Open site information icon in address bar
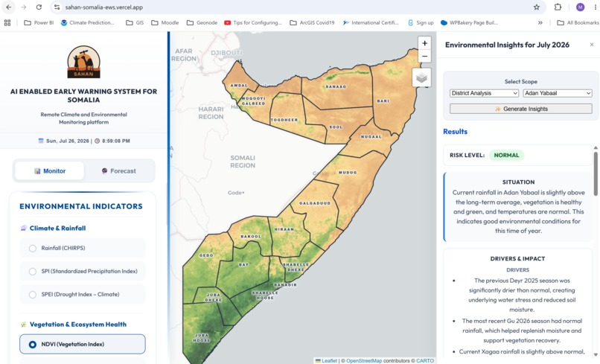The image size is (600, 364). click(x=57, y=7)
